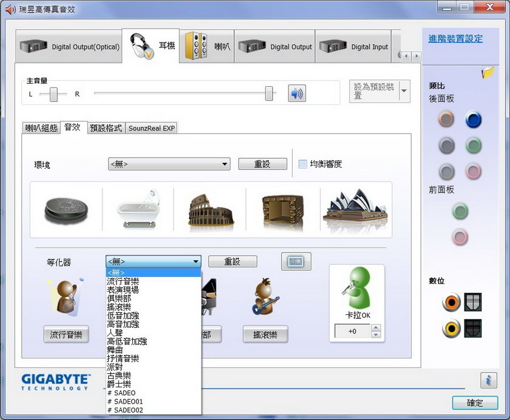The height and width of the screenshot is (420, 510).
Task: Open the connector settings folder icon
Action: click(x=488, y=72)
